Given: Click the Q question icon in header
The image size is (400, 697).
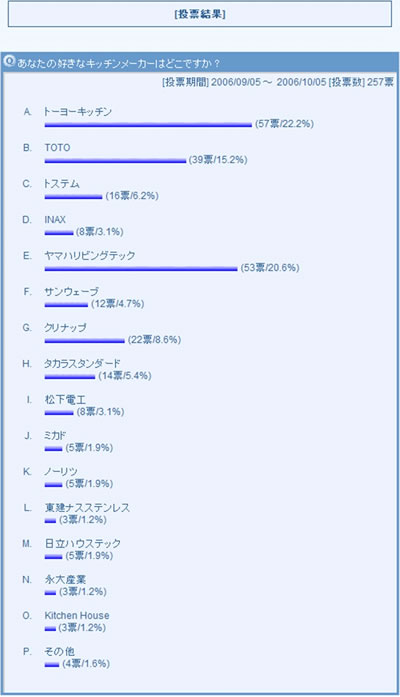Looking at the screenshot, I should click(9, 62).
